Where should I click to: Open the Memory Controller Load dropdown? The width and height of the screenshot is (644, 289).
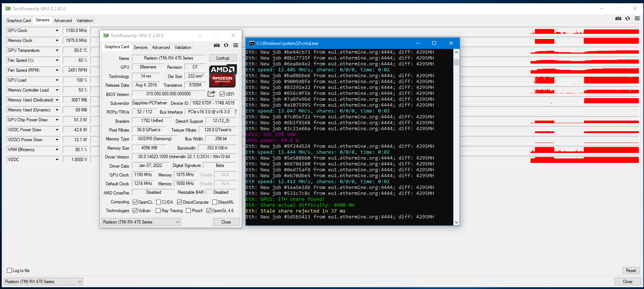tap(57, 90)
